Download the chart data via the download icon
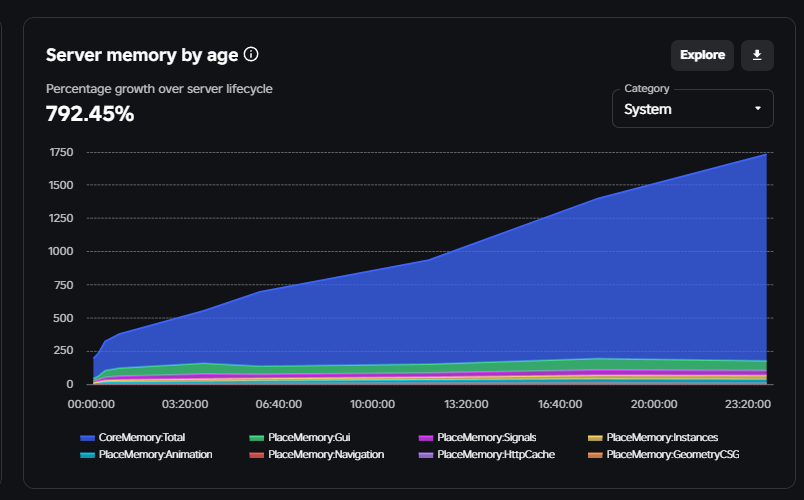 point(757,55)
